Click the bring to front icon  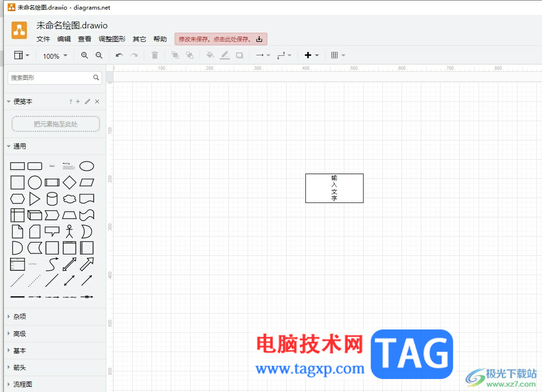(x=175, y=55)
